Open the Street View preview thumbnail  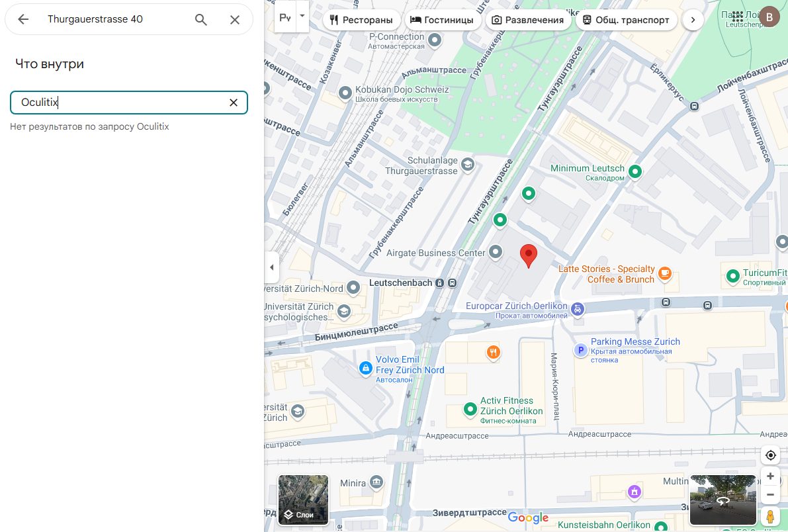tap(723, 500)
